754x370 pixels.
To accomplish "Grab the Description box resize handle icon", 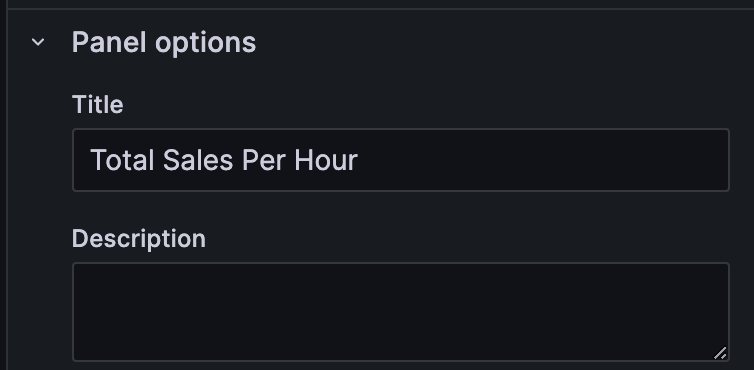I will (720, 353).
